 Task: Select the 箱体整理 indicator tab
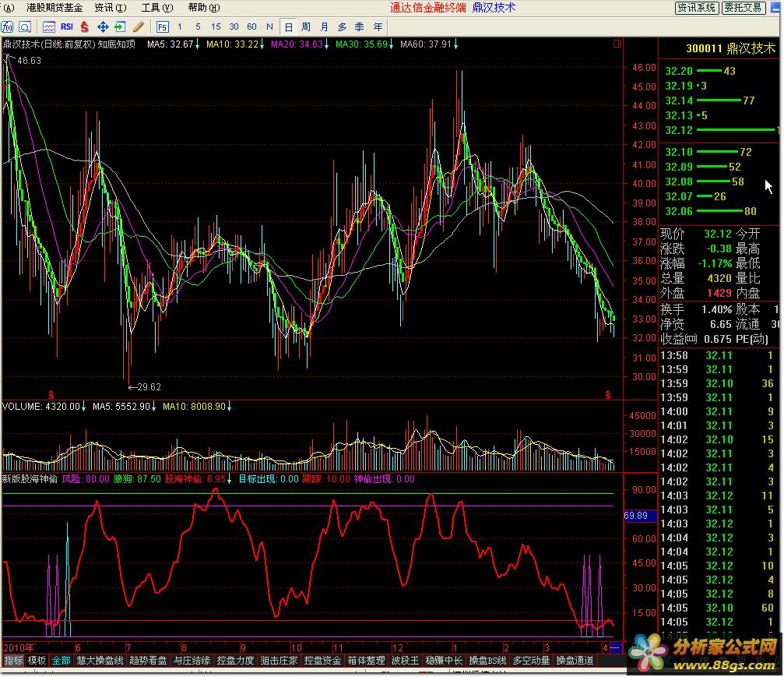(366, 661)
